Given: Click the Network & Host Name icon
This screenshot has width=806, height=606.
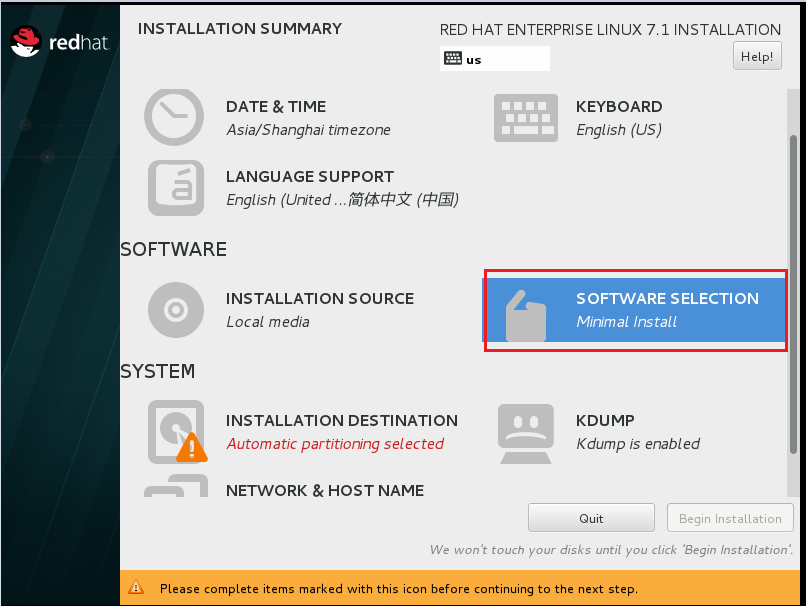Looking at the screenshot, I should tap(176, 485).
